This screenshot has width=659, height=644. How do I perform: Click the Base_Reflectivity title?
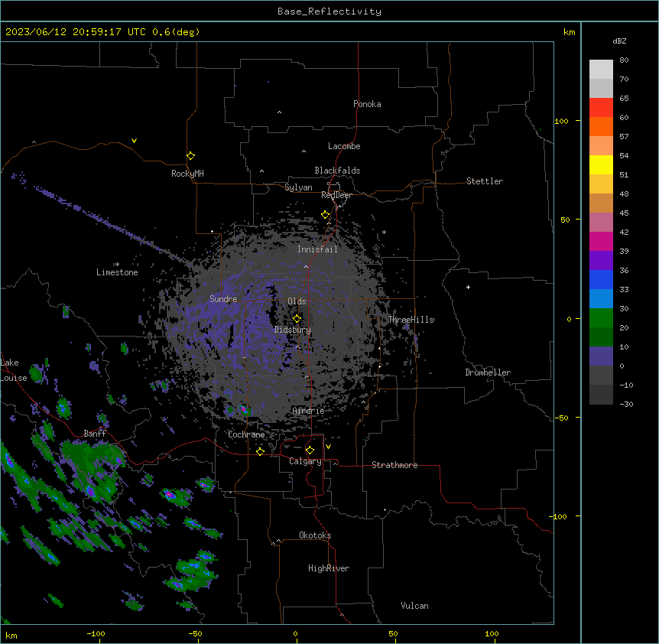pyautogui.click(x=329, y=11)
